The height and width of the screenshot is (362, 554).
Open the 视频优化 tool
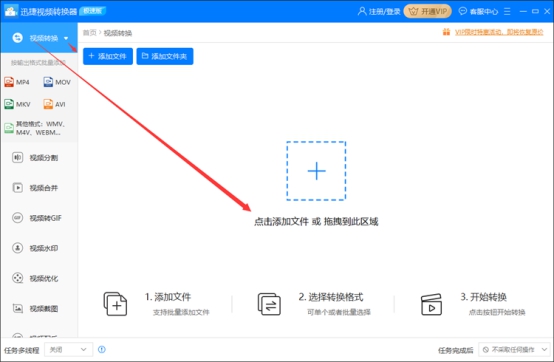coord(39,278)
